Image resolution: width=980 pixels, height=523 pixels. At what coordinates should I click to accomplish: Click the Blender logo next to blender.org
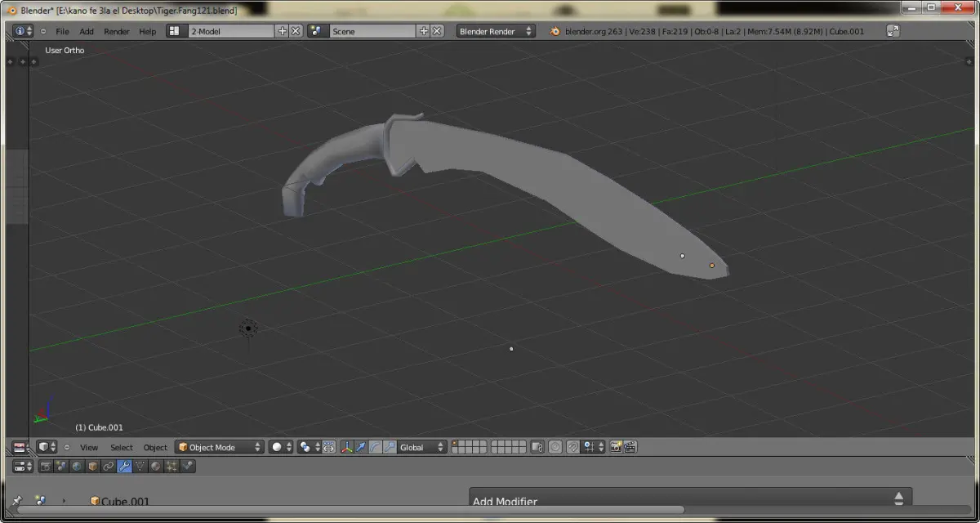pyautogui.click(x=555, y=31)
